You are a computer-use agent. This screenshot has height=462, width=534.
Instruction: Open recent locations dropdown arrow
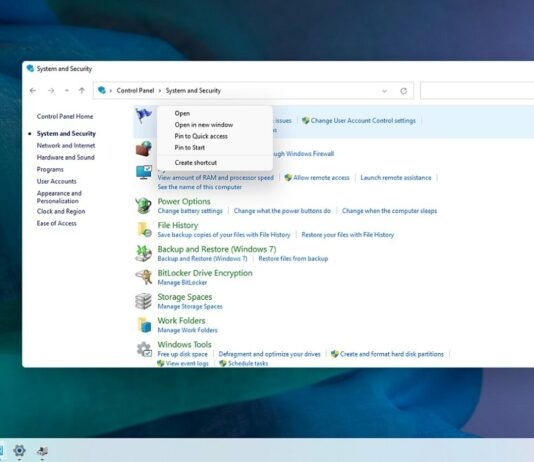tap(67, 91)
